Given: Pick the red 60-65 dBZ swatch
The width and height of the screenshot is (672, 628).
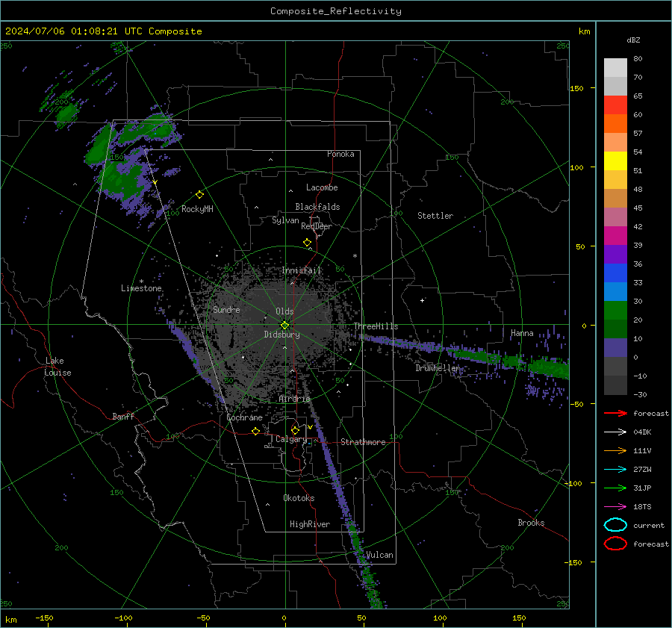Looking at the screenshot, I should [615, 105].
